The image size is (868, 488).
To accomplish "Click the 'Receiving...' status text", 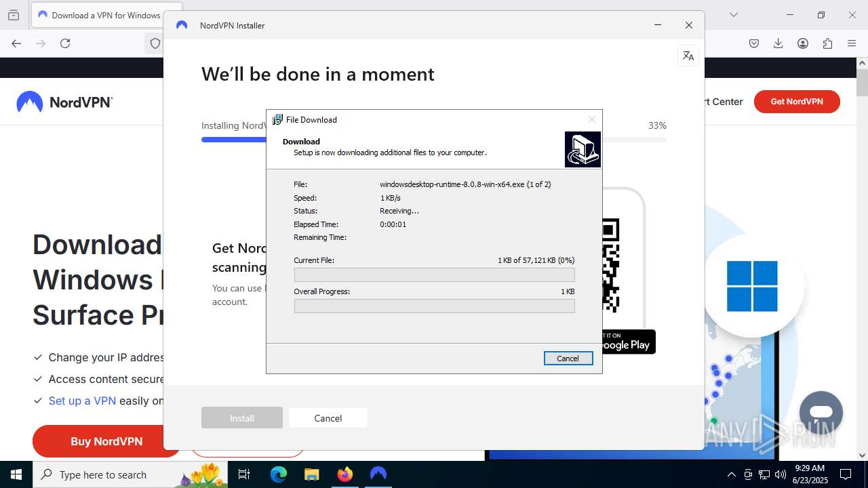I will [399, 211].
